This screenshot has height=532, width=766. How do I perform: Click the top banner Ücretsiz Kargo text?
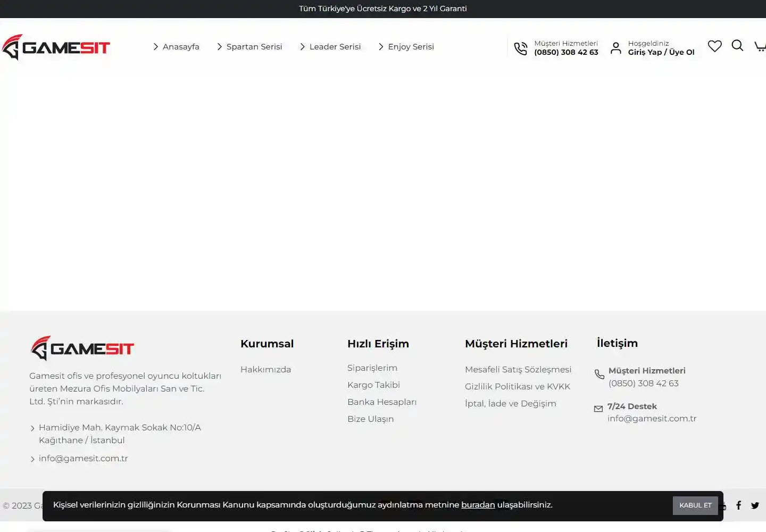pyautogui.click(x=383, y=9)
